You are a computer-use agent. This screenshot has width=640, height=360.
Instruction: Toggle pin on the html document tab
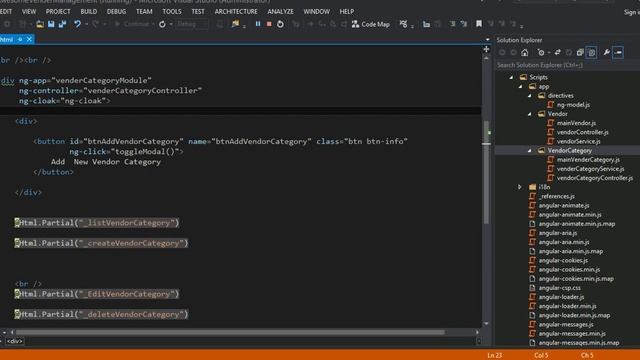pyautogui.click(x=20, y=40)
